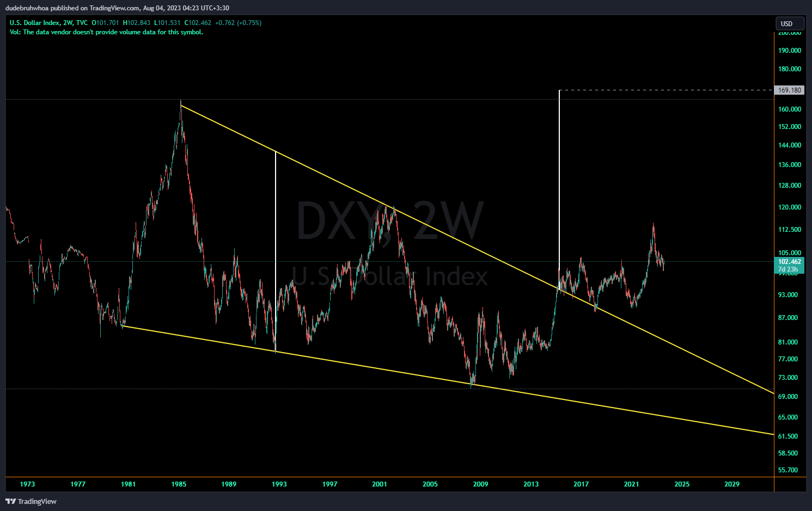Click the 160.000 price scale value
The height and width of the screenshot is (511, 812).
(x=790, y=109)
